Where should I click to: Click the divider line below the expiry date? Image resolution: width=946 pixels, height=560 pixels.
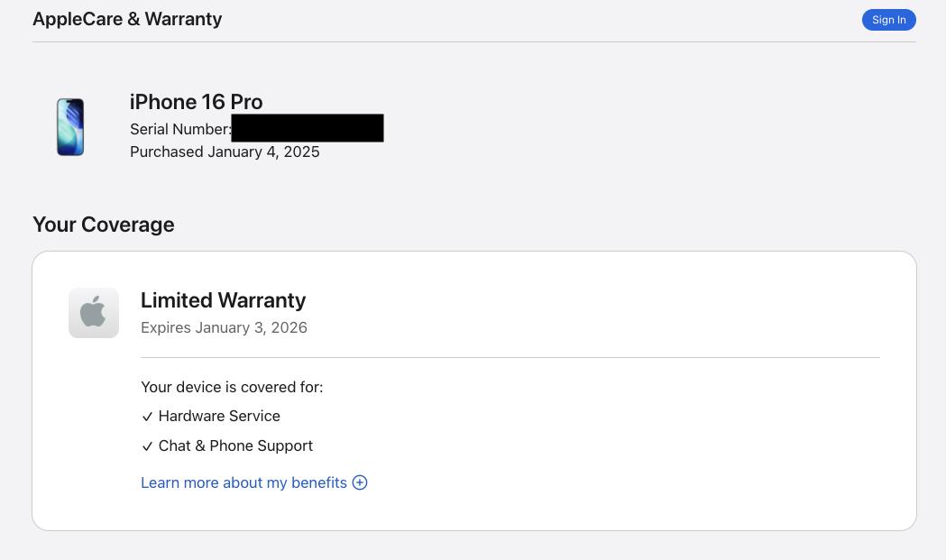pos(510,358)
